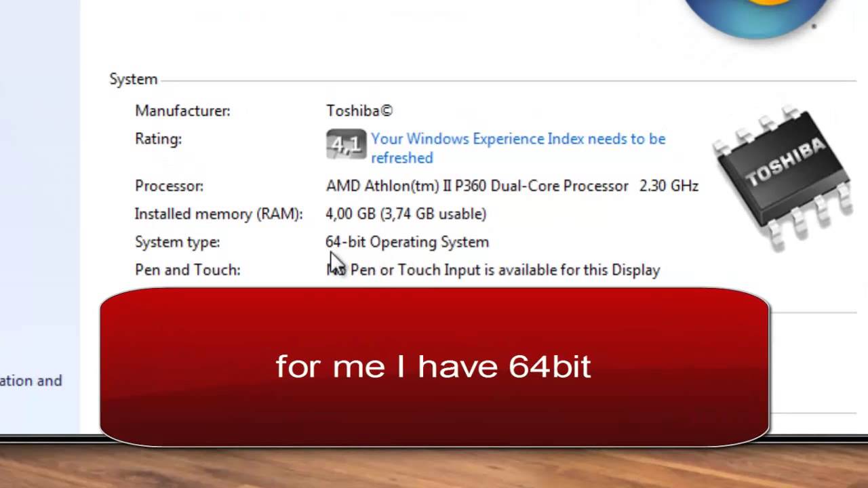Select the '64-bit Operating System' value
868x488 pixels.
click(x=408, y=242)
